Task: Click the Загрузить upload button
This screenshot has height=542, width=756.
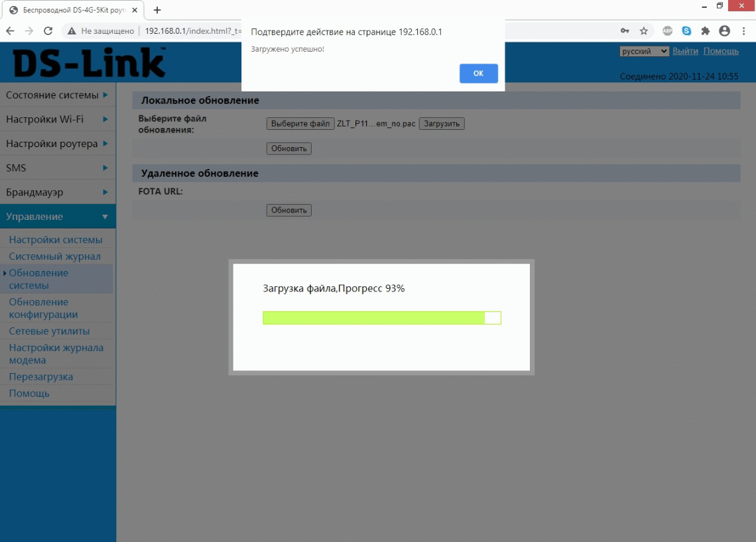Action: pos(442,123)
